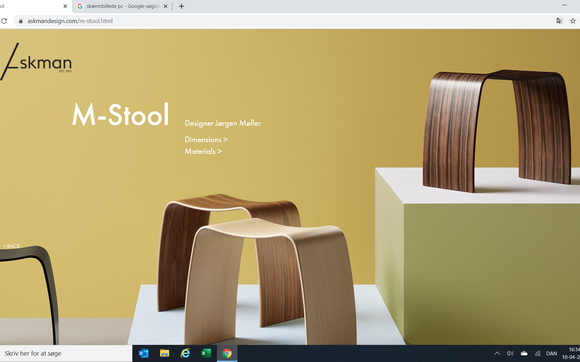This screenshot has width=580, height=362.
Task: Open File Explorer from the taskbar
Action: tap(164, 353)
